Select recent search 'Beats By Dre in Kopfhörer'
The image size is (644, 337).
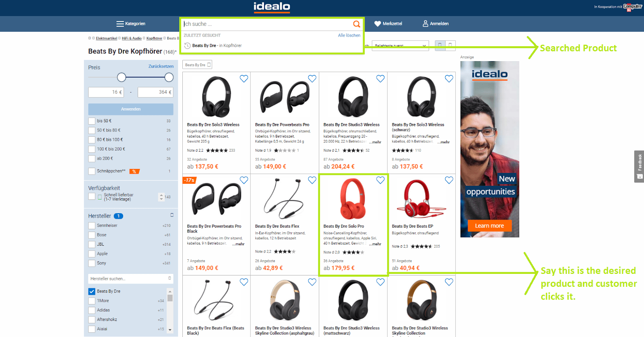tap(217, 45)
